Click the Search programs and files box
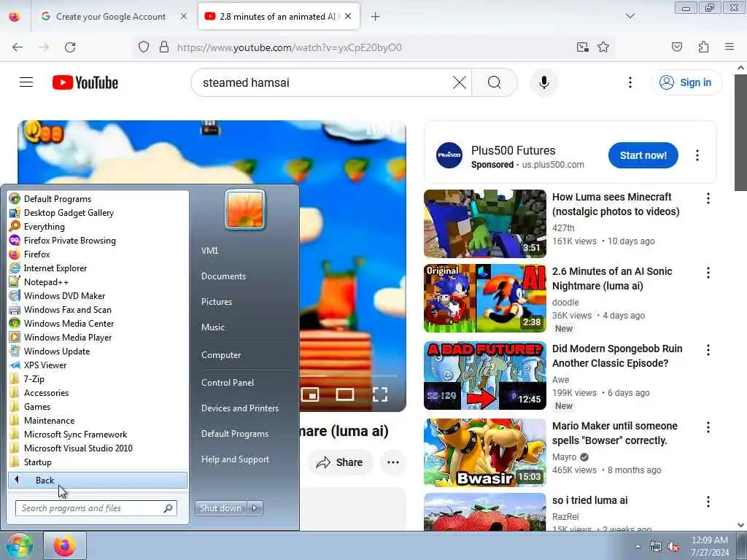Viewport: 747px width, 560px height. pos(96,508)
